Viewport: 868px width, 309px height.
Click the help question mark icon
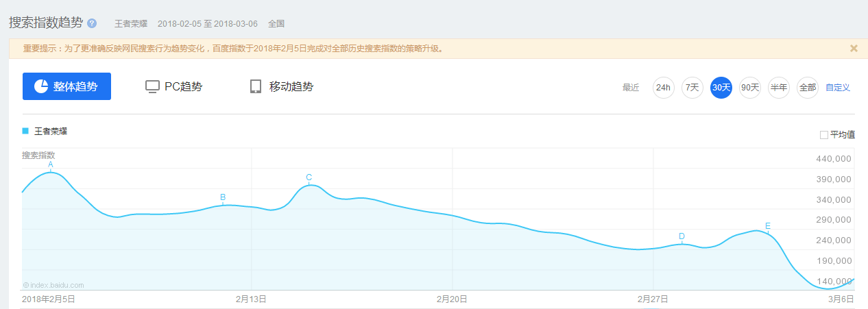tap(92, 23)
